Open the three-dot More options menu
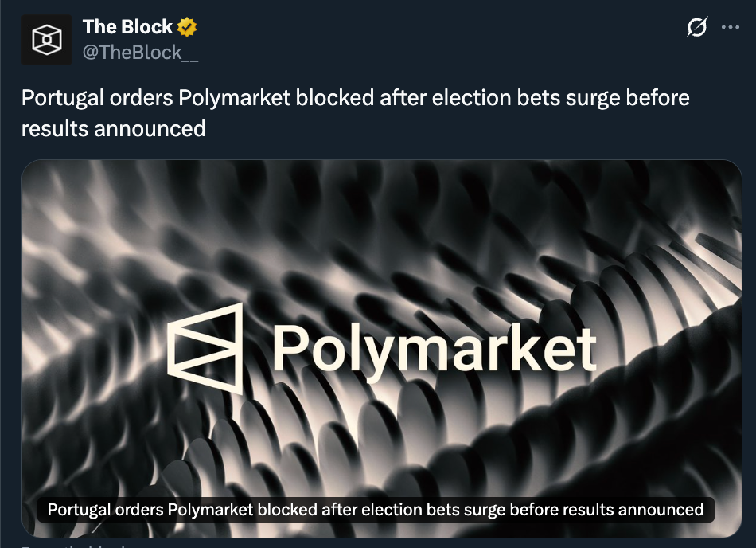Image resolution: width=756 pixels, height=548 pixels. coord(730,27)
